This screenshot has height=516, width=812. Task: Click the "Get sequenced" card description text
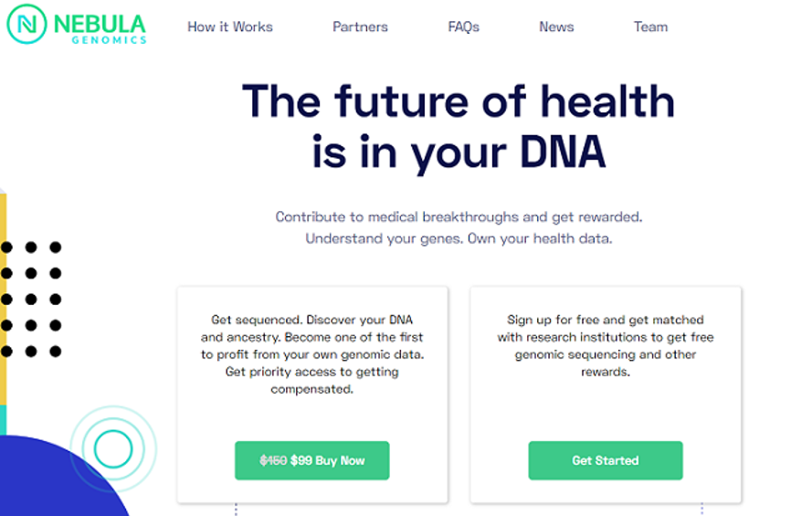[x=312, y=354]
